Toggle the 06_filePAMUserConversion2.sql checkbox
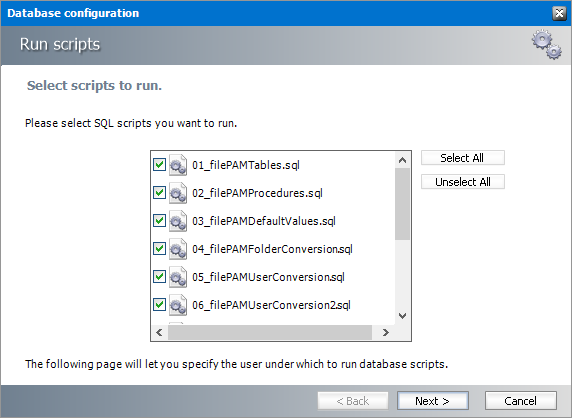 pos(159,305)
